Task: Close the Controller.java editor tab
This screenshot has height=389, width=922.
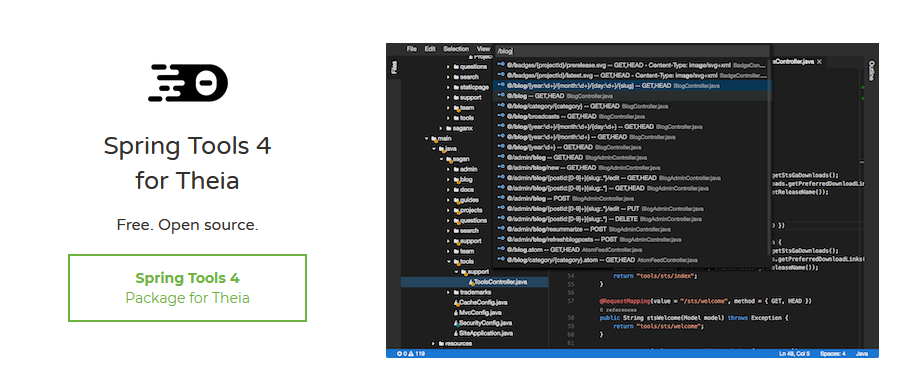Action: [x=819, y=61]
